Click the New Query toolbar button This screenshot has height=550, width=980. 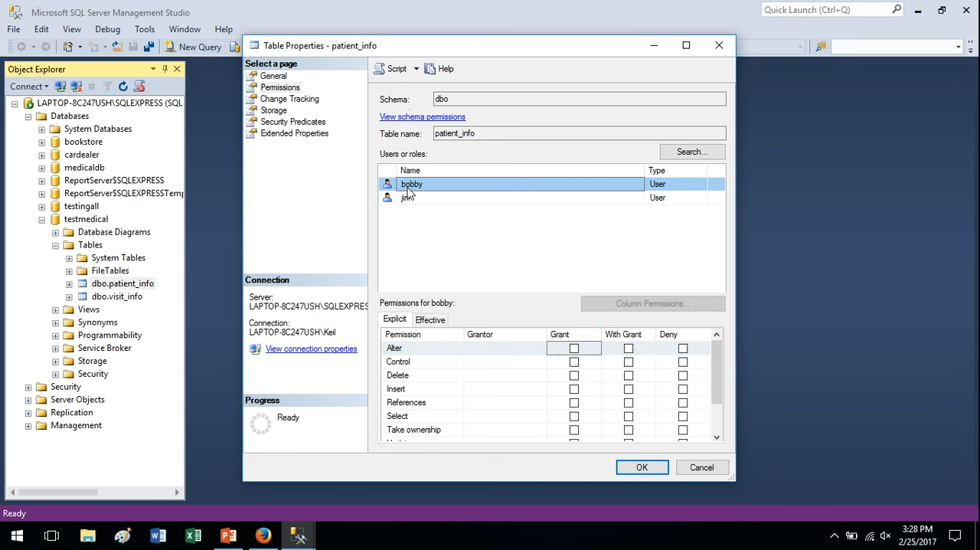(x=193, y=47)
